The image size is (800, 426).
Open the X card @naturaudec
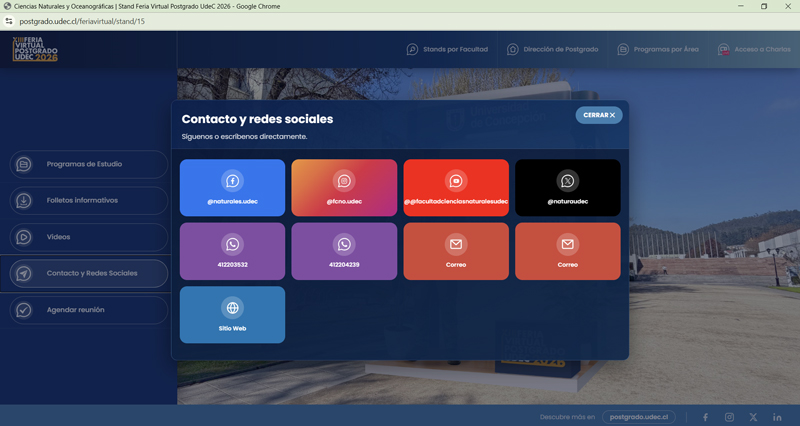tap(567, 188)
